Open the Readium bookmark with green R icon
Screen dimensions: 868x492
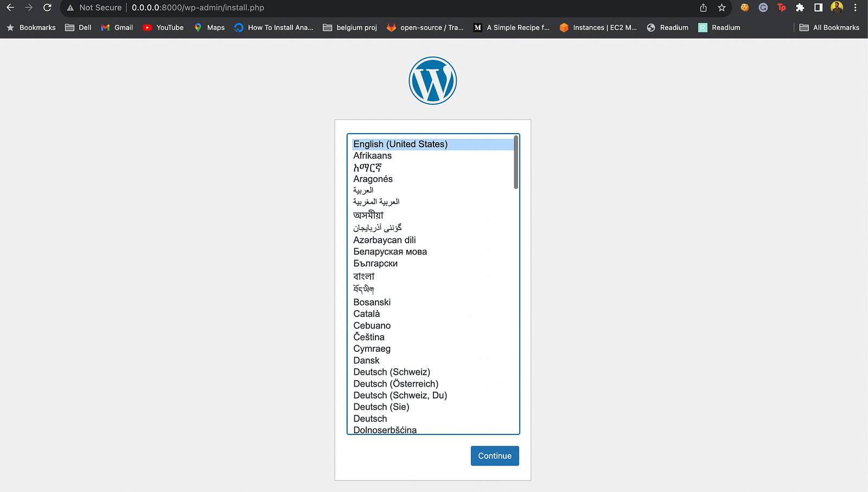click(719, 28)
